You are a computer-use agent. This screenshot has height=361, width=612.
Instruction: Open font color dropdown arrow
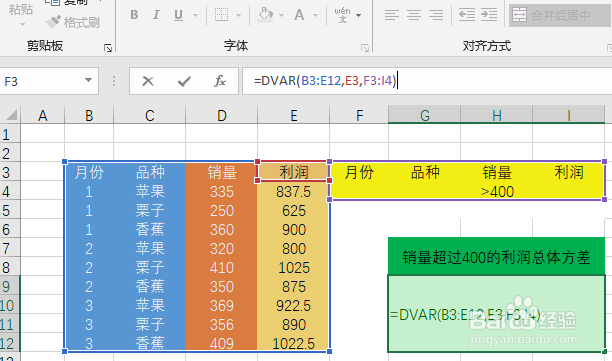[315, 16]
